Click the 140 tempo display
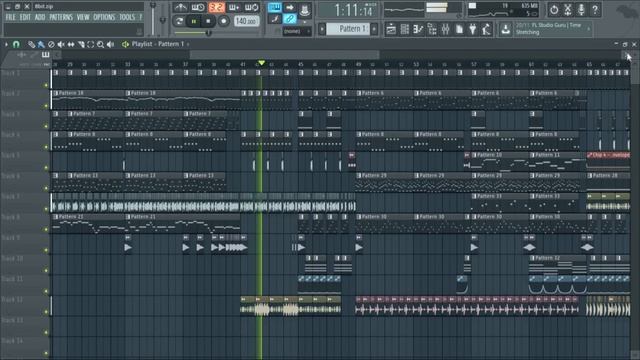This screenshot has width=640, height=360. [x=247, y=21]
